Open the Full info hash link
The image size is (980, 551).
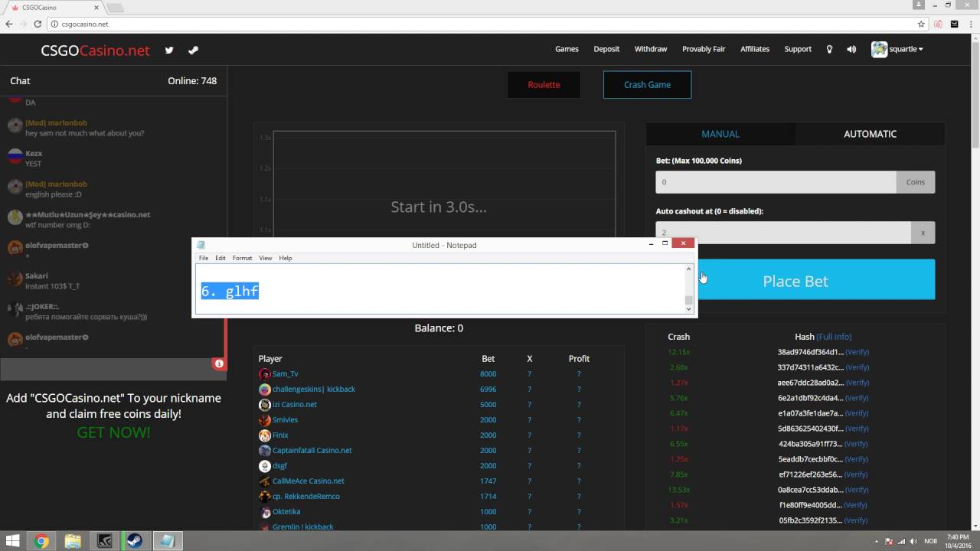click(x=834, y=337)
